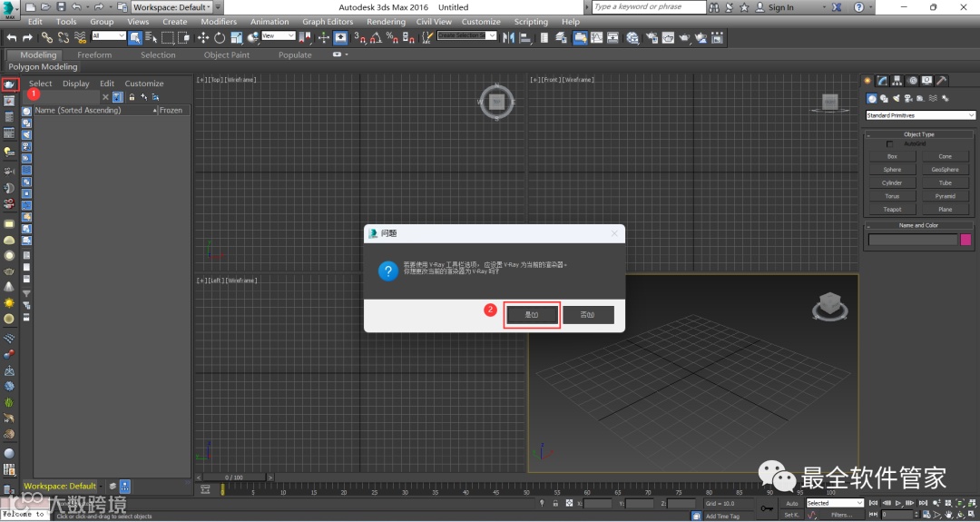Click the Mirror tool icon
Image resolution: width=980 pixels, height=522 pixels.
pos(508,38)
